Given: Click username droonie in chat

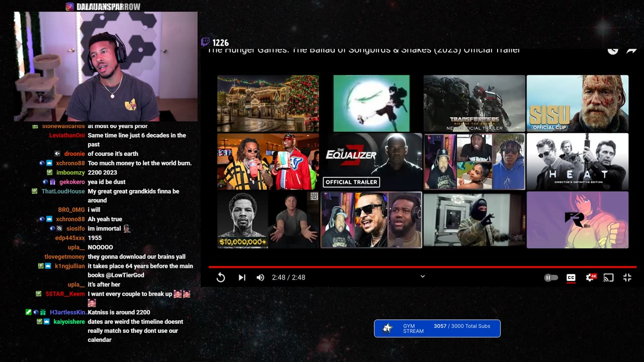Looking at the screenshot, I should (74, 154).
